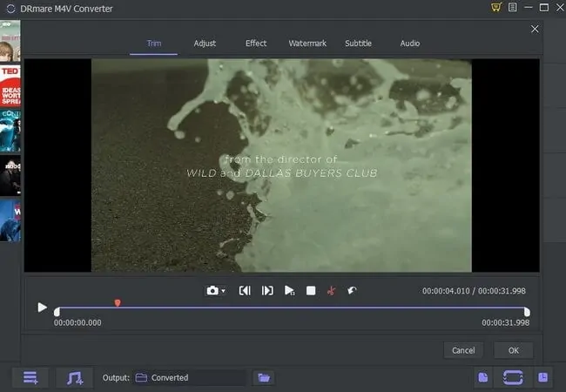Play the selected segment icon
This screenshot has width=566, height=392.
(289, 291)
